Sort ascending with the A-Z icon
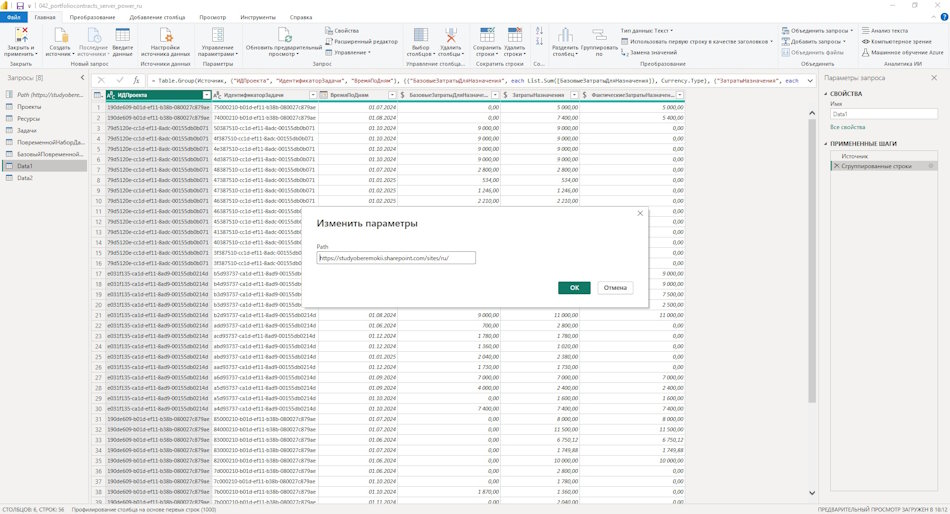Viewport: 950px width, 514px height. coord(539,30)
